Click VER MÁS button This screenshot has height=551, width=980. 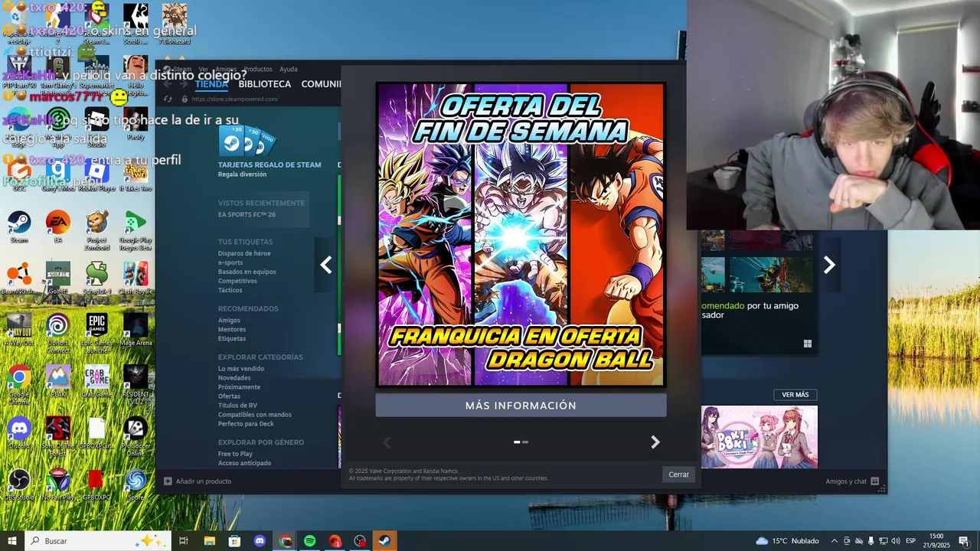[795, 395]
